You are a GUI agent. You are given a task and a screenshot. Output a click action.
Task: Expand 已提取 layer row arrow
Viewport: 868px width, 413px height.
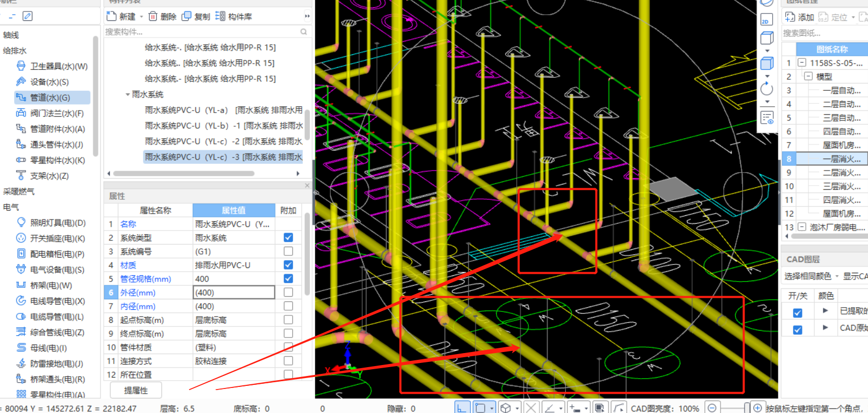825,311
